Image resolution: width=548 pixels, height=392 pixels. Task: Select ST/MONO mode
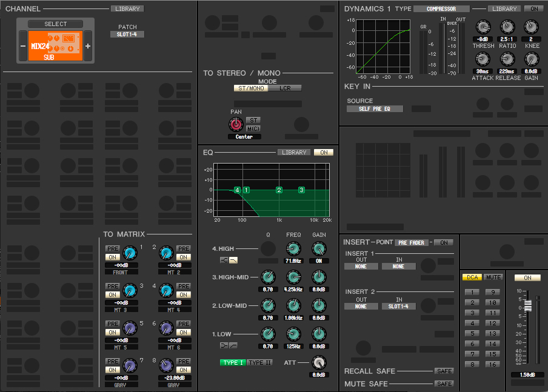point(251,88)
